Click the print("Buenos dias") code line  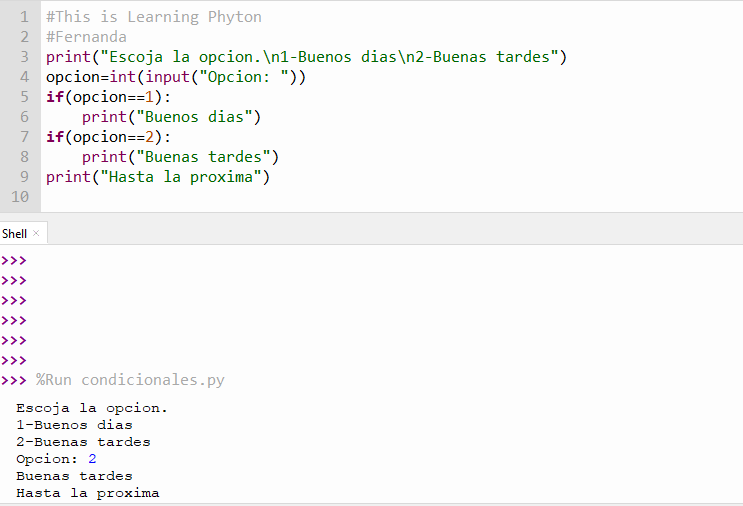(x=171, y=117)
